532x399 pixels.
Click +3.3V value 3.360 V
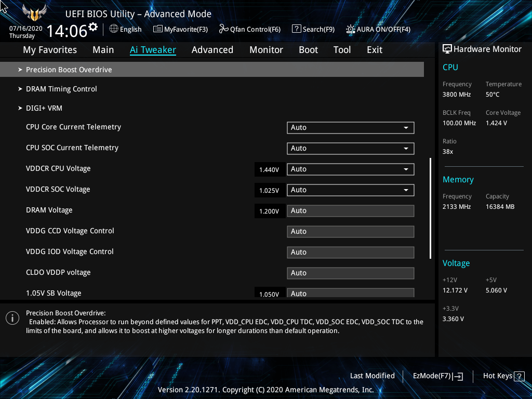click(x=453, y=319)
